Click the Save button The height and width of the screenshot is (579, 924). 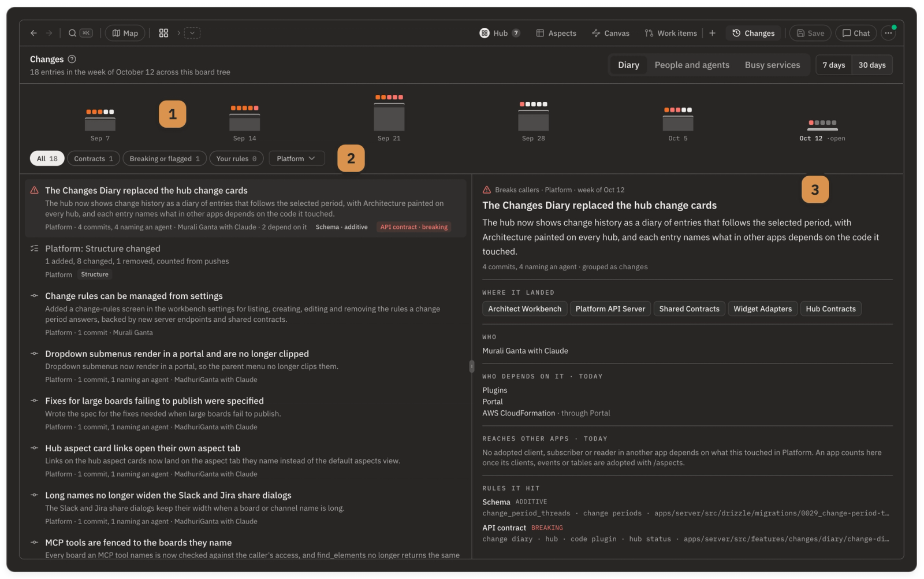tap(810, 33)
